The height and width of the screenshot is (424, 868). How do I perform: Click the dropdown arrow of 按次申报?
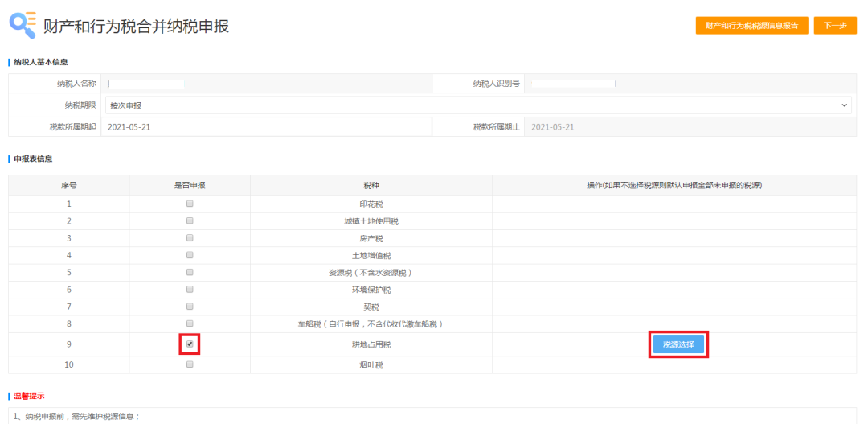click(x=845, y=105)
